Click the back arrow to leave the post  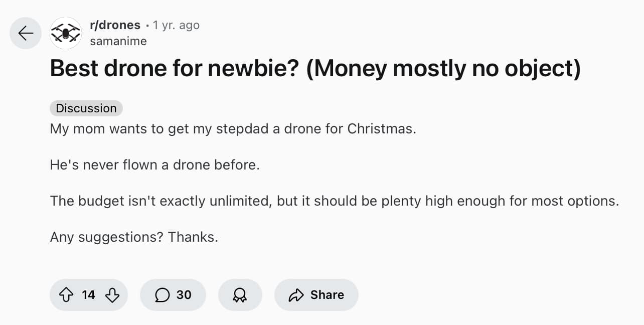tap(25, 33)
